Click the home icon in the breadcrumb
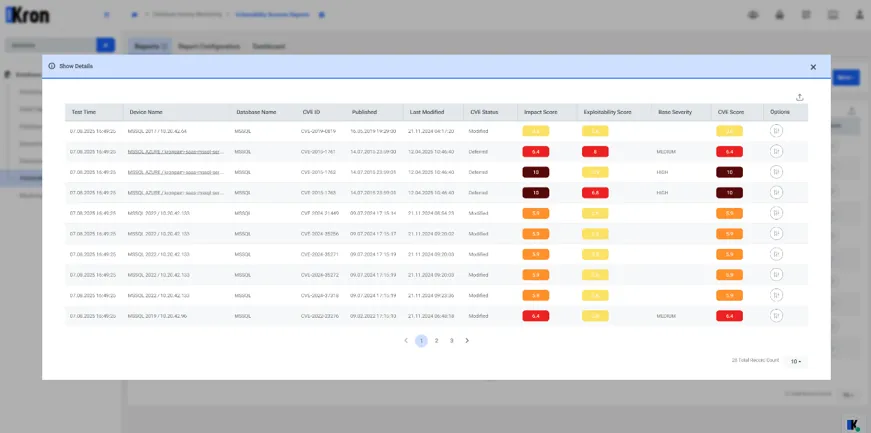 tap(134, 15)
